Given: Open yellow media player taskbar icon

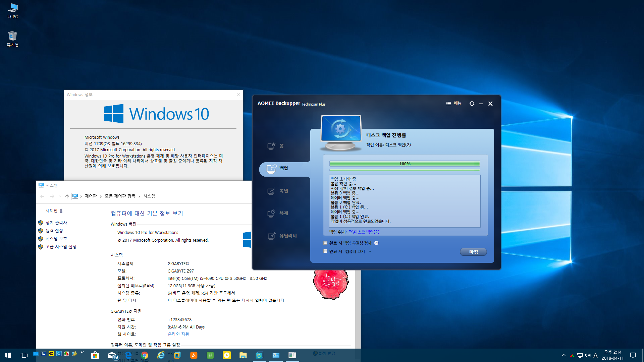Looking at the screenshot, I should pos(227,355).
